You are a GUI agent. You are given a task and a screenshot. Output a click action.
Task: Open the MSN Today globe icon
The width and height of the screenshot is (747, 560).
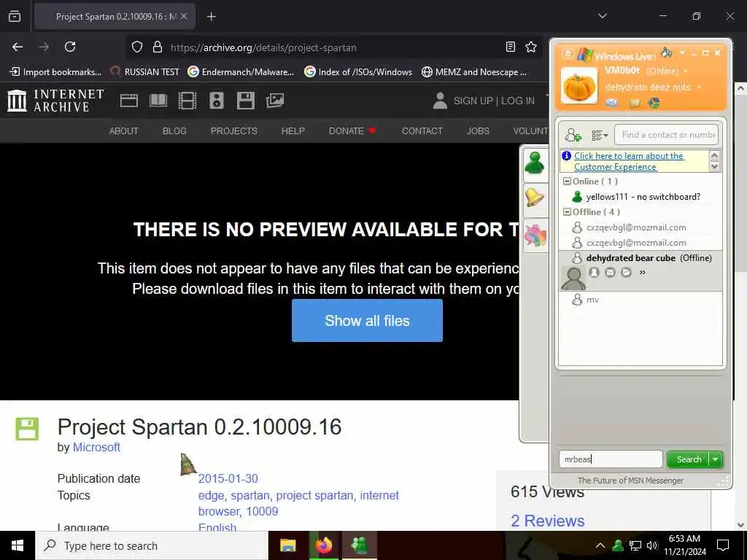click(x=654, y=103)
